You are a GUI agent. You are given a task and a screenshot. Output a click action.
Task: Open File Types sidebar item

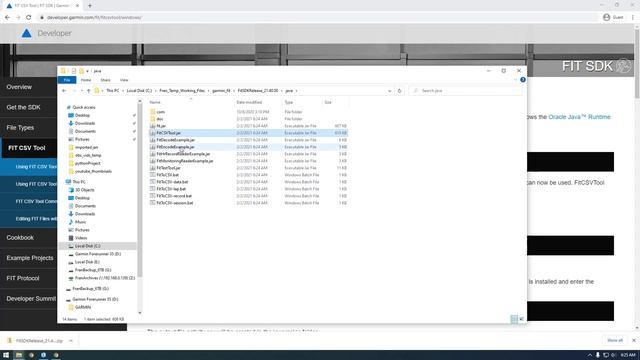point(20,128)
